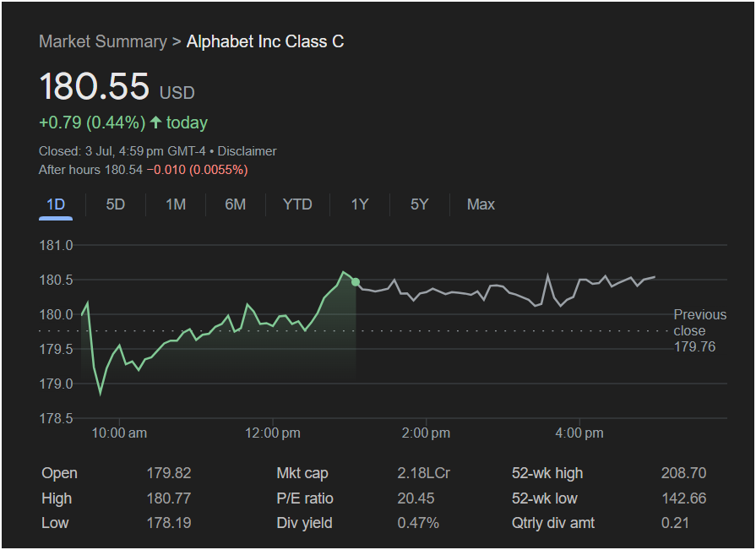Screen dimensions: 756x550
Task: Click the Div yield label
Action: click(x=304, y=523)
